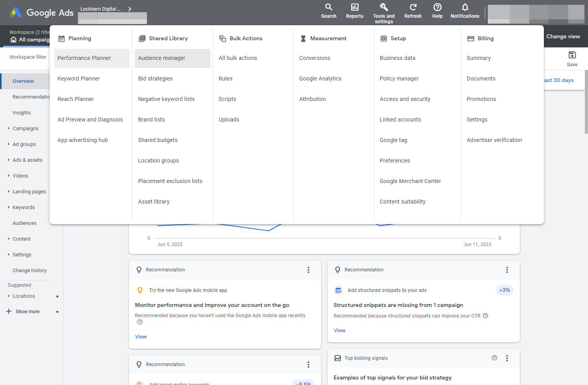Click the plus icon next to Show more
588x385 pixels.
click(x=9, y=311)
